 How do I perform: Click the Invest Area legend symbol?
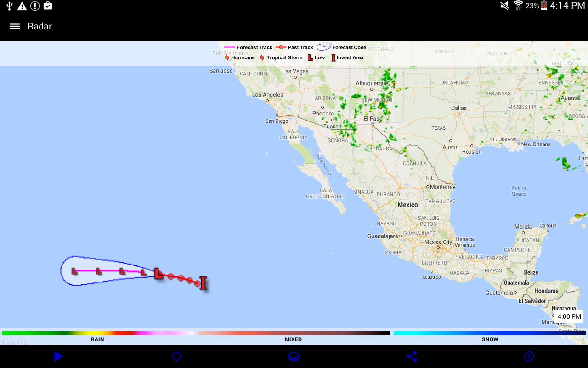click(x=334, y=57)
